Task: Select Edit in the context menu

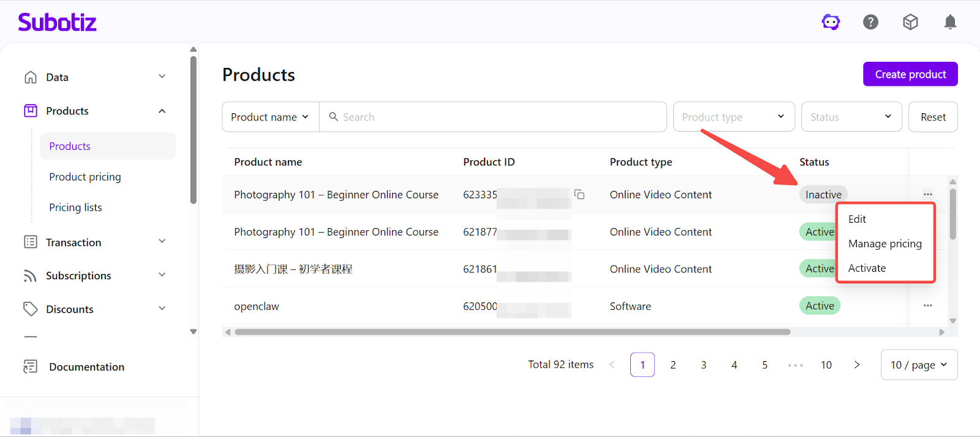Action: coord(857,219)
